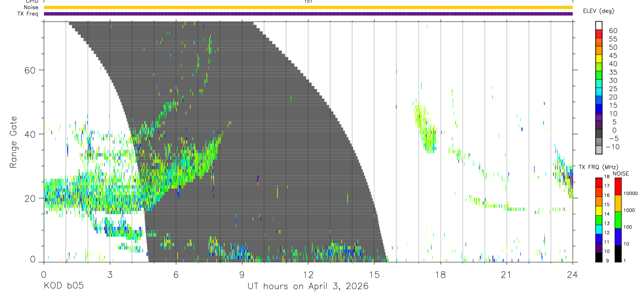This screenshot has width=644, height=297.
Task: Click the red top of NOISE color scale
Action: 618,186
